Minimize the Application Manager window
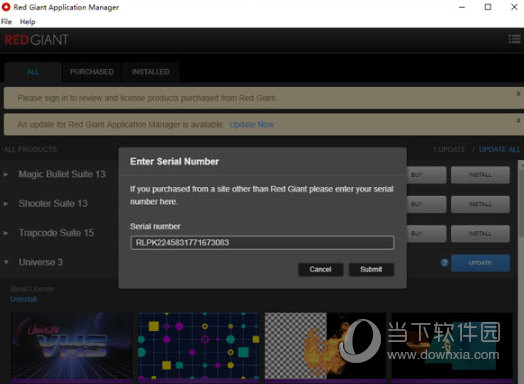Image resolution: width=524 pixels, height=384 pixels. [462, 7]
